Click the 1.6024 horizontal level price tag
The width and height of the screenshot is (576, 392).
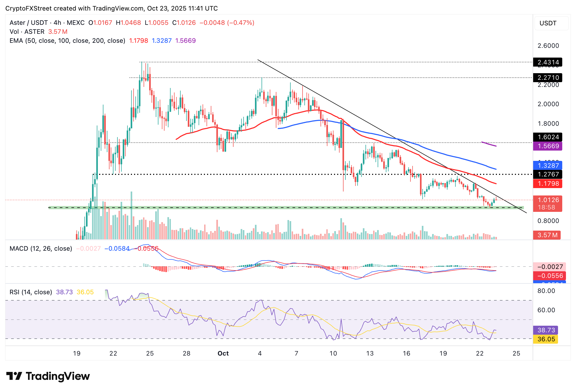(548, 137)
